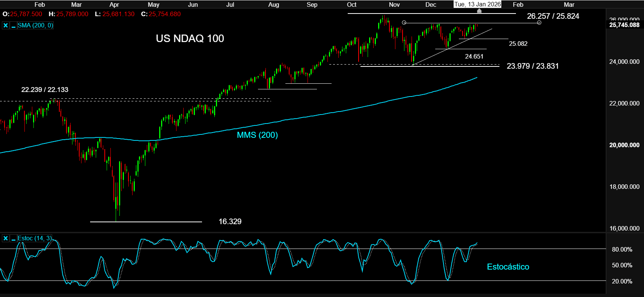This screenshot has height=297, width=644.
Task: Click the Aug month on the time axis
Action: [x=274, y=5]
